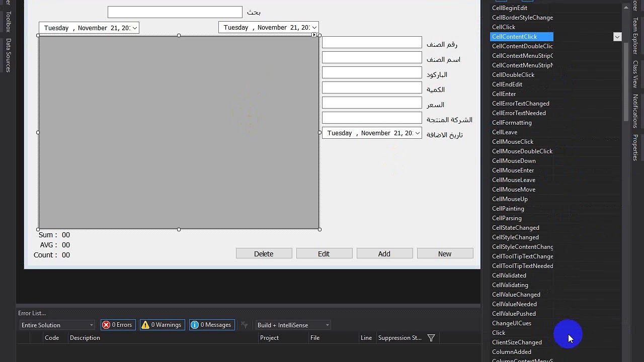Screen dimensions: 644x362
Task: Select the ClientSizeChanged event
Action: pos(517,342)
